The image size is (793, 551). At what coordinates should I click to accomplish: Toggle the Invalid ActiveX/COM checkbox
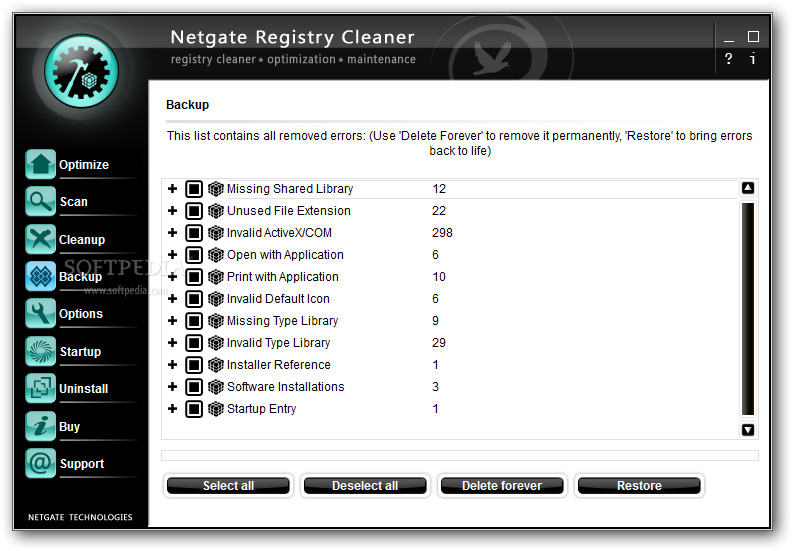(x=194, y=233)
